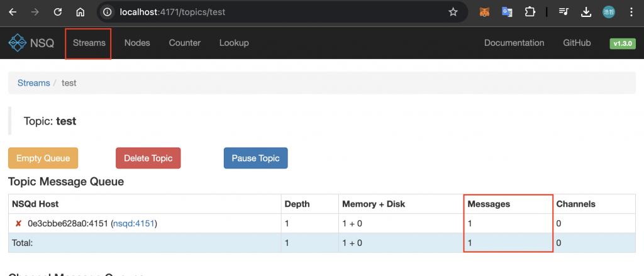
Task: Open the browser profile avatar
Action: pos(609,12)
